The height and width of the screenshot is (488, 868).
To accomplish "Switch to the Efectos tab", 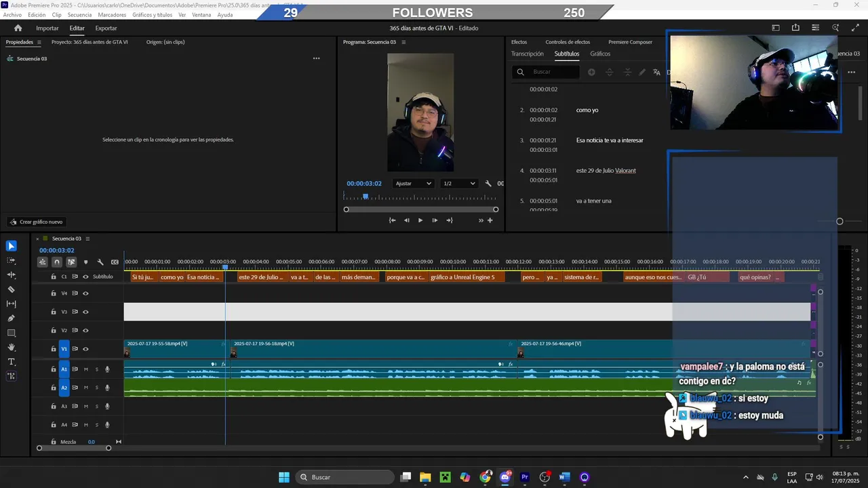I will pyautogui.click(x=519, y=42).
